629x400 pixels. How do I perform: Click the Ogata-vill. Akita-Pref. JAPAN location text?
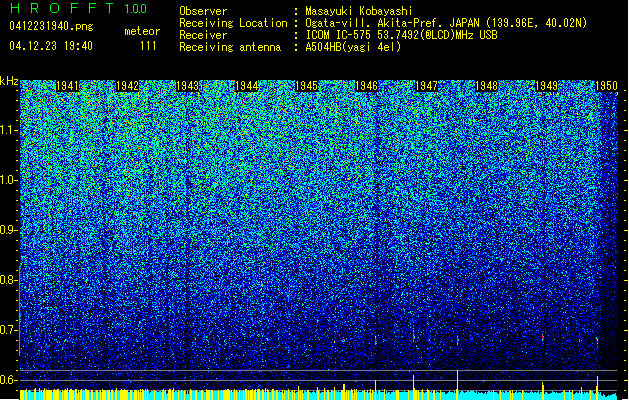pos(446,23)
